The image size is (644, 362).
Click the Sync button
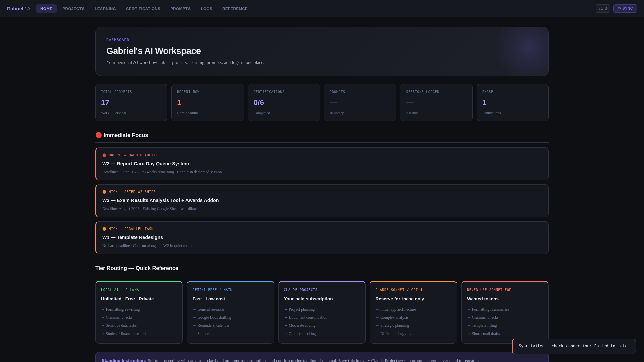[625, 9]
